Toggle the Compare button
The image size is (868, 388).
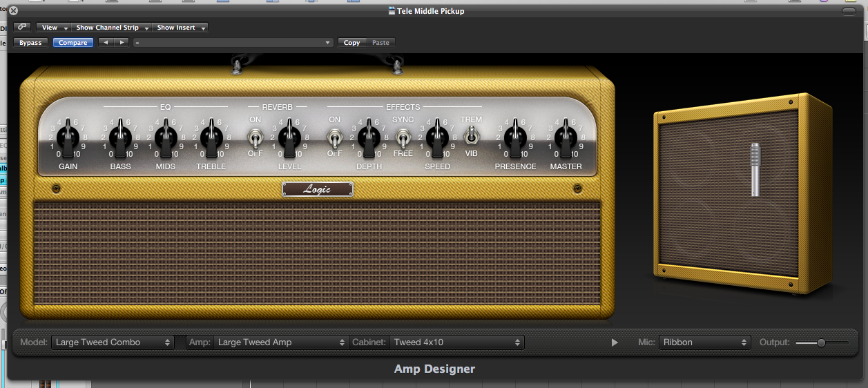point(73,43)
